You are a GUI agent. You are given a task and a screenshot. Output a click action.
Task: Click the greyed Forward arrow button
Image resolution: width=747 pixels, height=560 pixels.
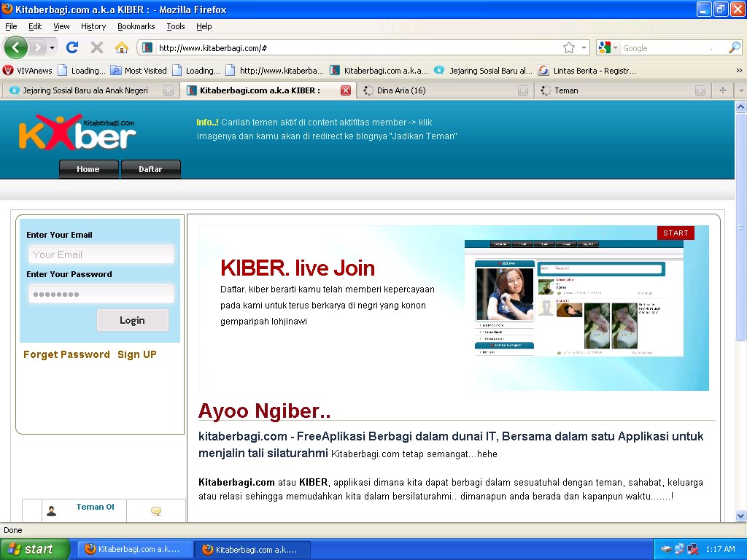point(38,47)
